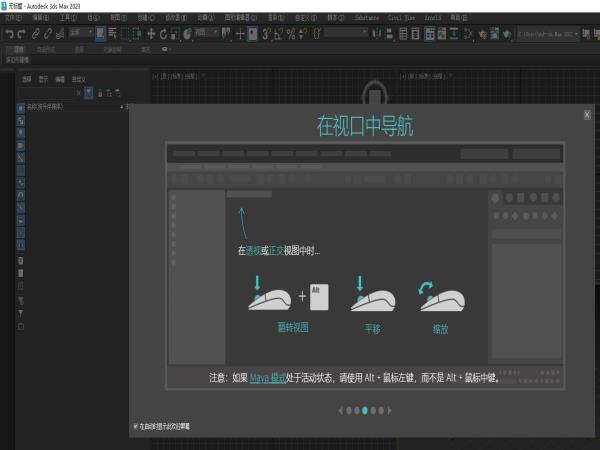Toggle the ribbon display
The image size is (600, 450).
point(430,34)
